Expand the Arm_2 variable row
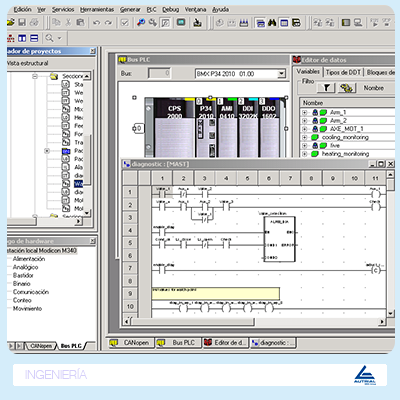The image size is (400, 400). coord(304,121)
